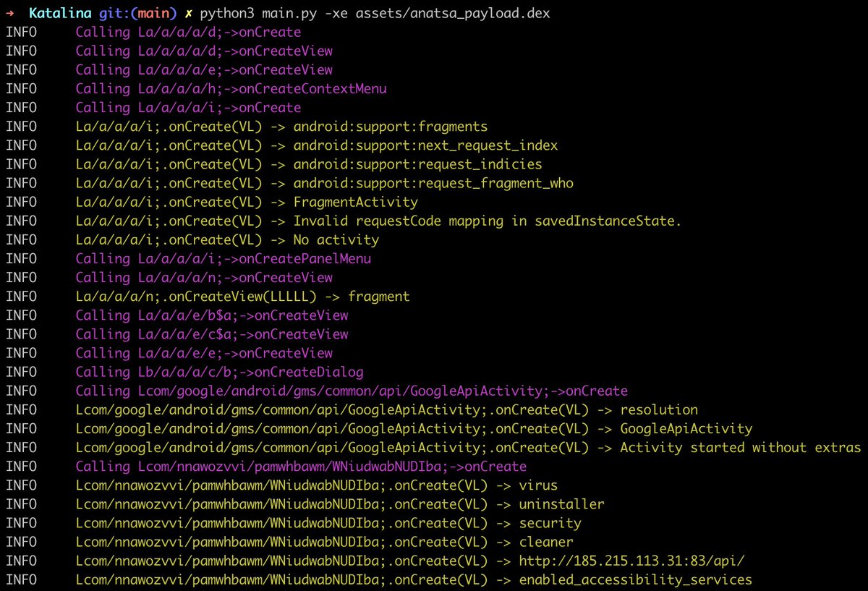Click the 'FragmentActivity' string output
Viewport: 868px width, 591px height.
coord(355,202)
